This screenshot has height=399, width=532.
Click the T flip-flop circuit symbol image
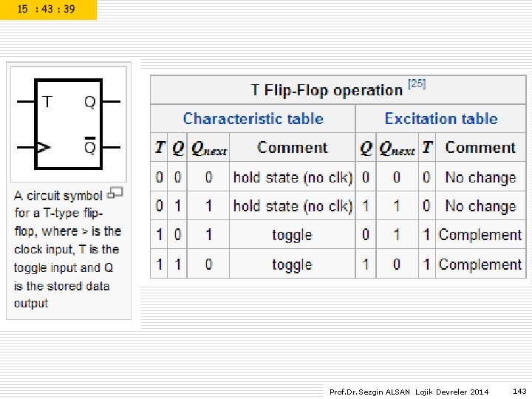[x=69, y=124]
